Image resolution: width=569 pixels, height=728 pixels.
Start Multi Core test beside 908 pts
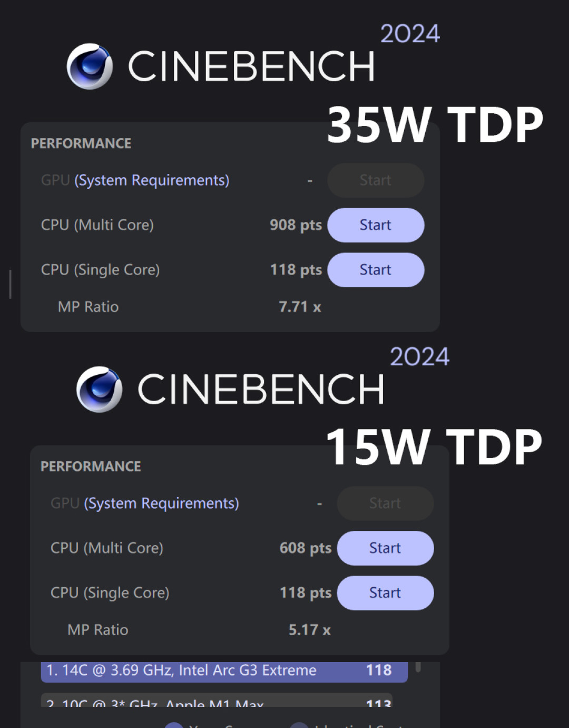click(x=376, y=225)
